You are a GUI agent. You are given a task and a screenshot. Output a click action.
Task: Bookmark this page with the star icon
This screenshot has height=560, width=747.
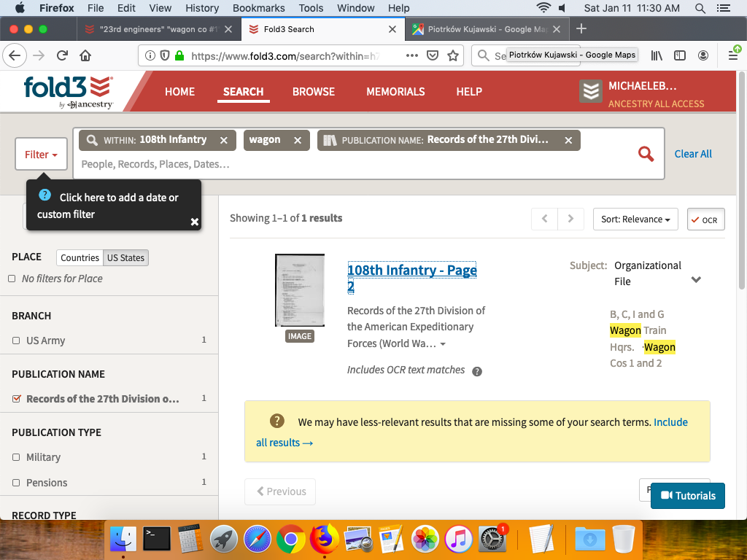453,55
